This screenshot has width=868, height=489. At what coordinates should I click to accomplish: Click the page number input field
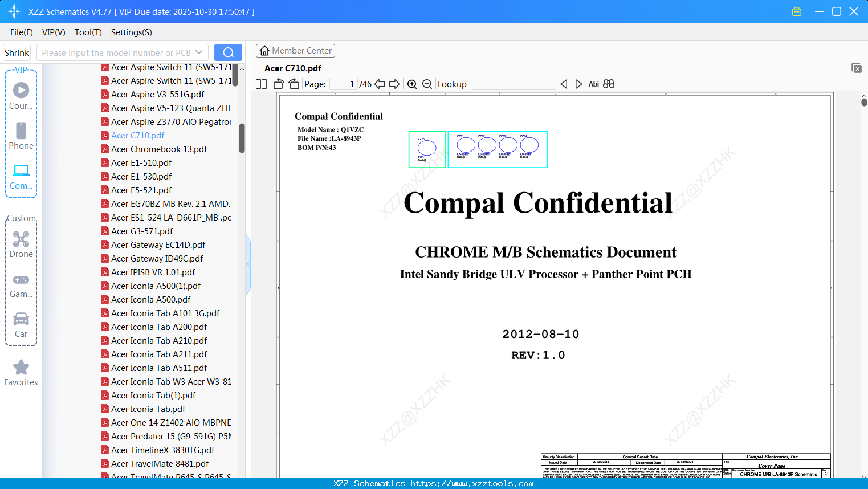(x=344, y=84)
